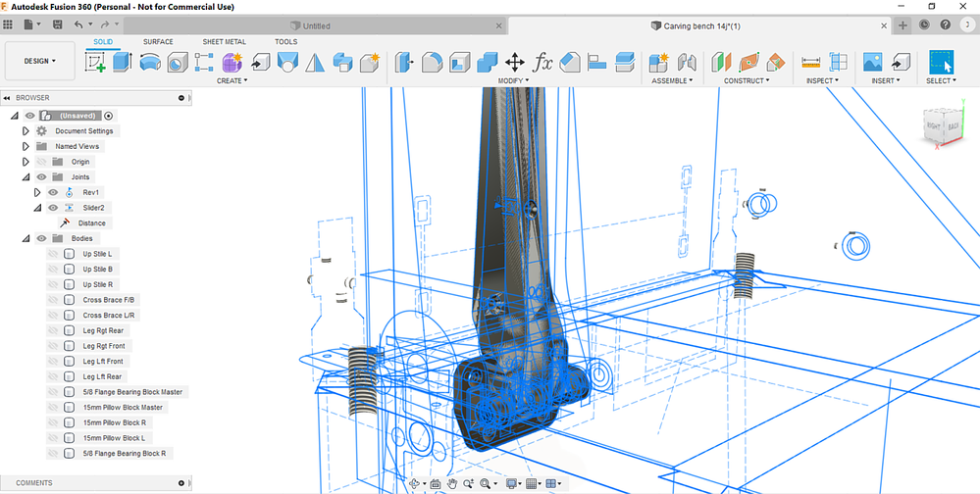Open the DESIGN workspace dropdown

point(39,61)
